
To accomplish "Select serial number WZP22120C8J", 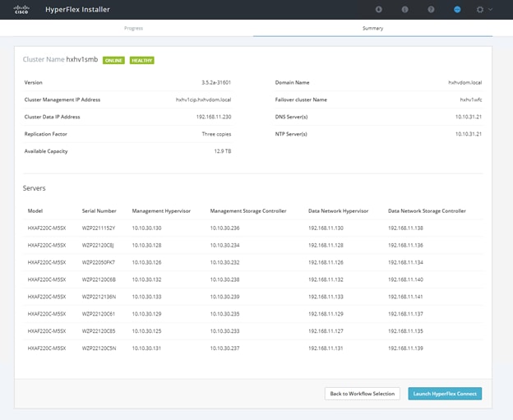I will click(x=98, y=245).
